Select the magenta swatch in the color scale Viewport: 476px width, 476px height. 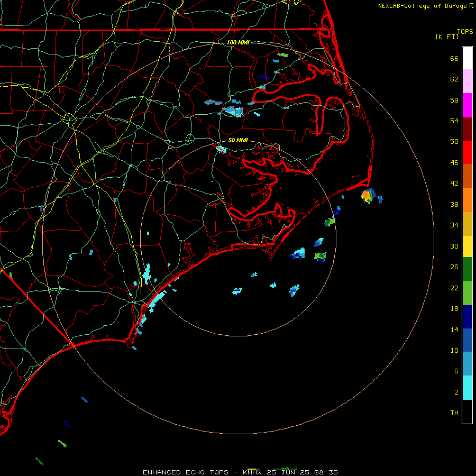click(467, 105)
